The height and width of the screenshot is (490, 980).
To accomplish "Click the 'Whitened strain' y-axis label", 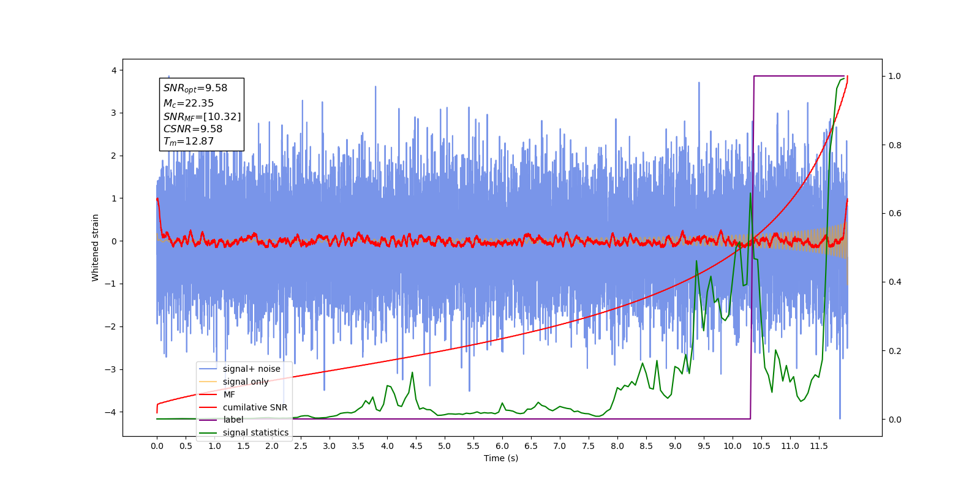I will click(96, 247).
